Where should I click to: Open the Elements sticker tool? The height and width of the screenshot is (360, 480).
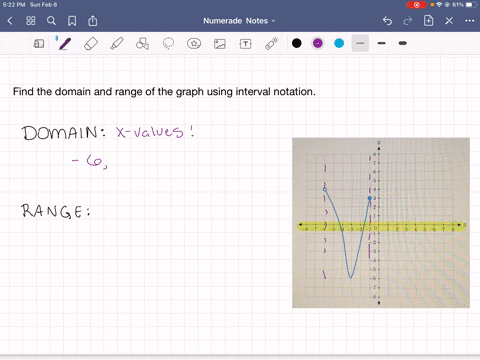pos(194,44)
